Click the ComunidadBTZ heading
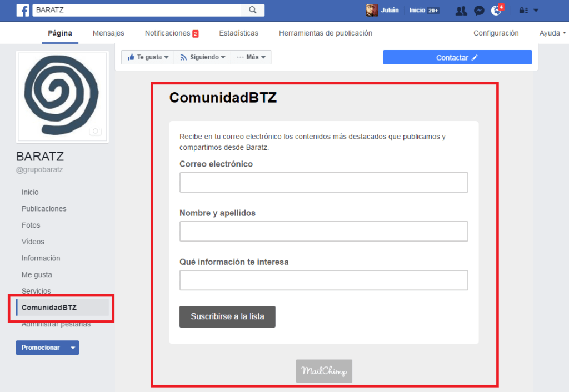Image resolution: width=569 pixels, height=392 pixels. 223,98
